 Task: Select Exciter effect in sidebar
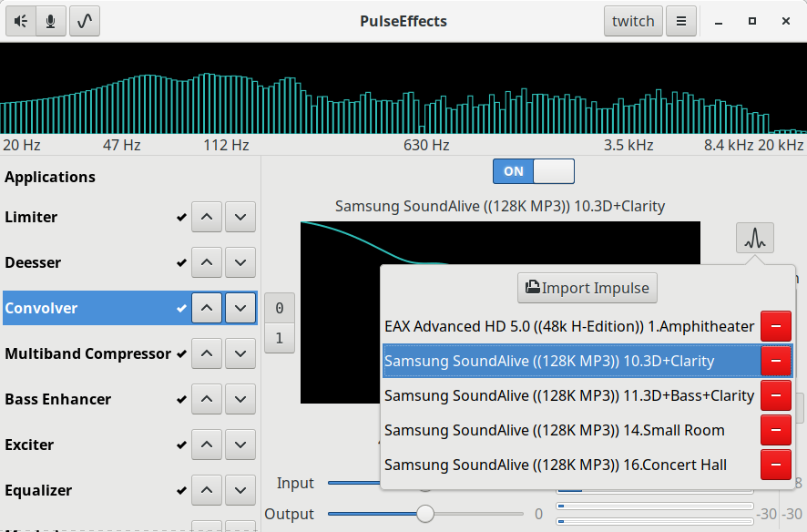(96, 445)
